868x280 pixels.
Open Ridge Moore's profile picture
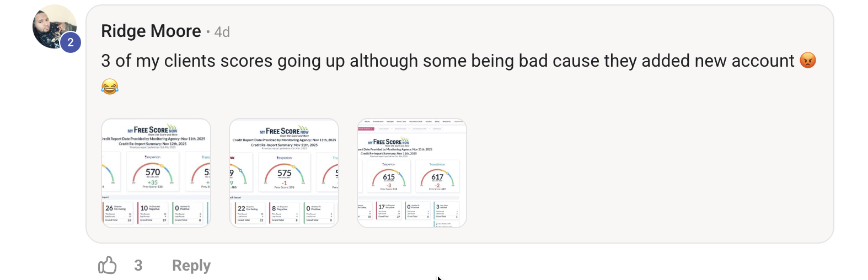tap(52, 25)
